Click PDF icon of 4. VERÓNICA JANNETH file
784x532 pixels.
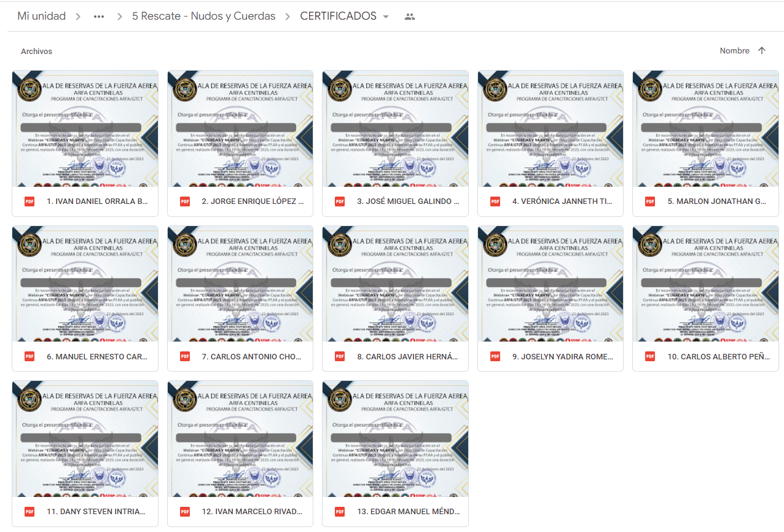pos(495,201)
